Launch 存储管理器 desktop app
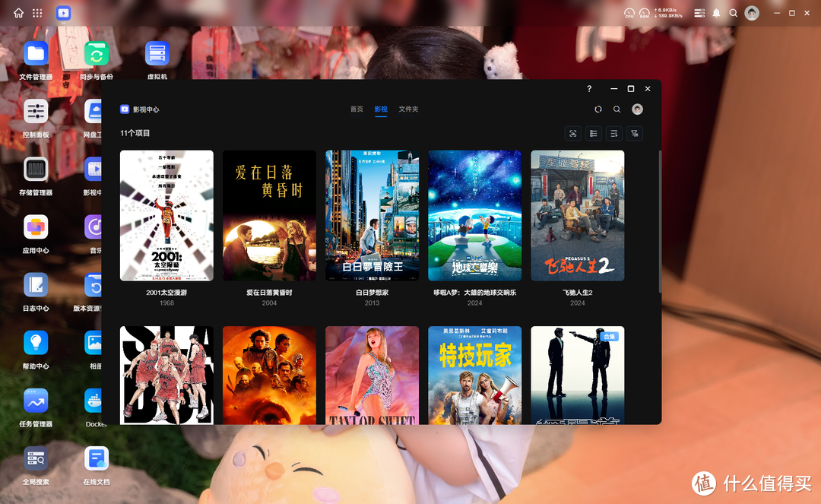The image size is (821, 504). pyautogui.click(x=36, y=170)
